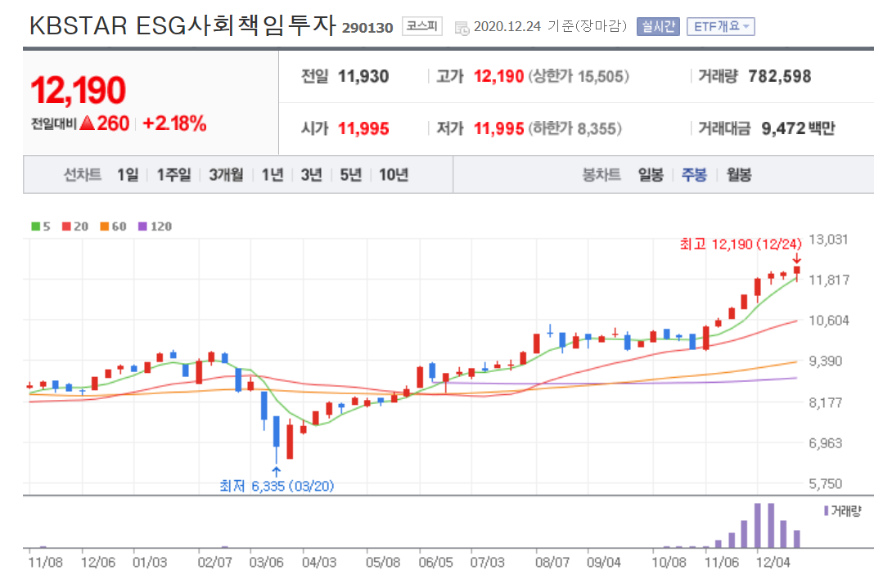This screenshot has height=588, width=874.
Task: Click the purple 120 moving average swatch
Action: point(142,227)
